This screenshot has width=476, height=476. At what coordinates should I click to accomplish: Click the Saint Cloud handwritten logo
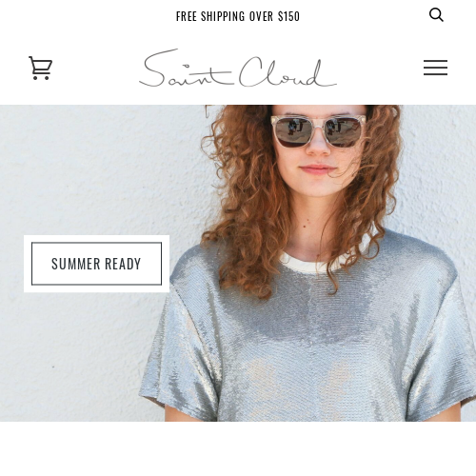click(x=238, y=68)
